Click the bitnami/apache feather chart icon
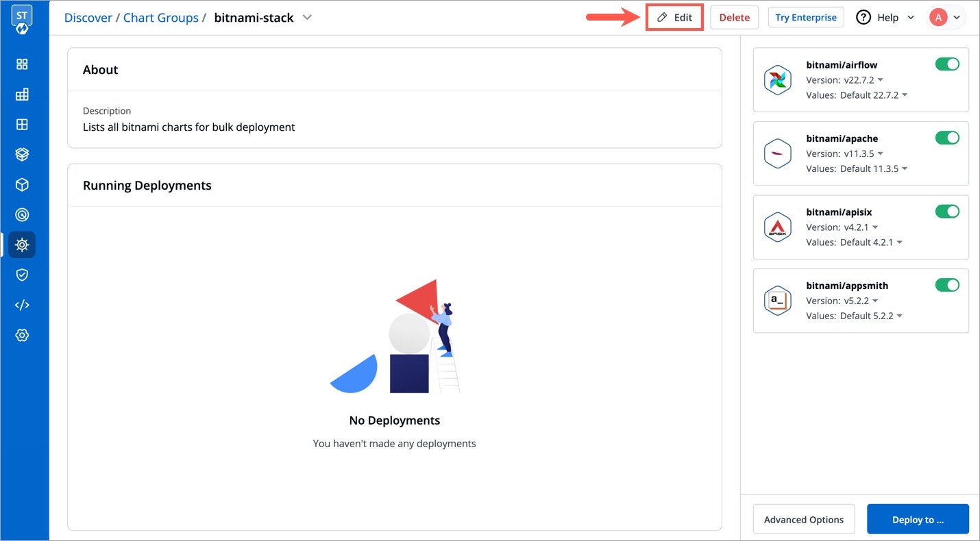 pos(778,153)
